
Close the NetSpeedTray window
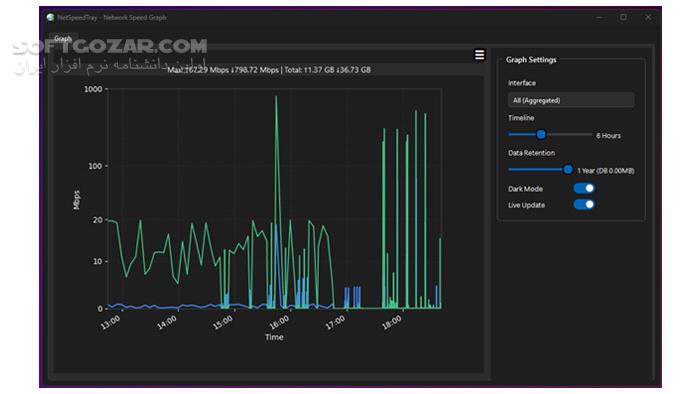[648, 17]
